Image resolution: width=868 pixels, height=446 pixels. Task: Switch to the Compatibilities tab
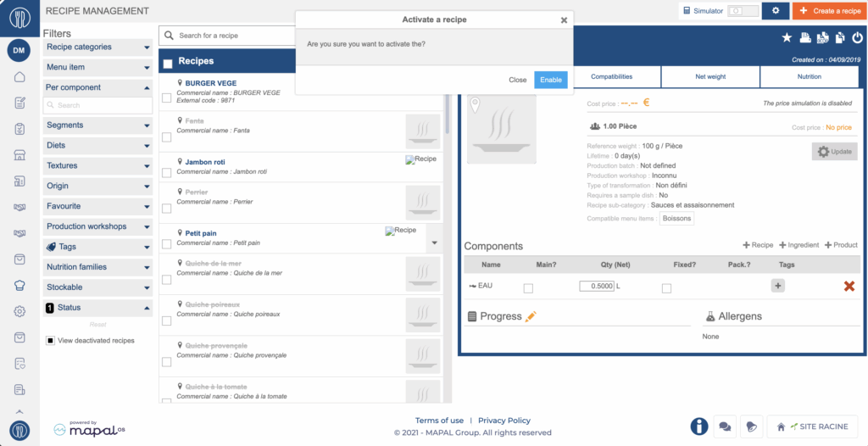coord(612,77)
